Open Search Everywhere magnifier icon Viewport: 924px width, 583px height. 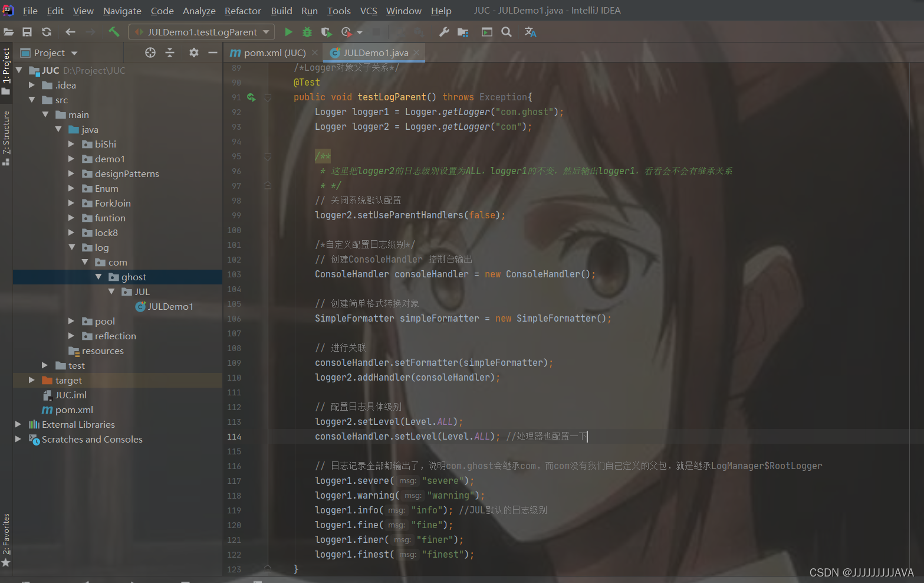507,32
